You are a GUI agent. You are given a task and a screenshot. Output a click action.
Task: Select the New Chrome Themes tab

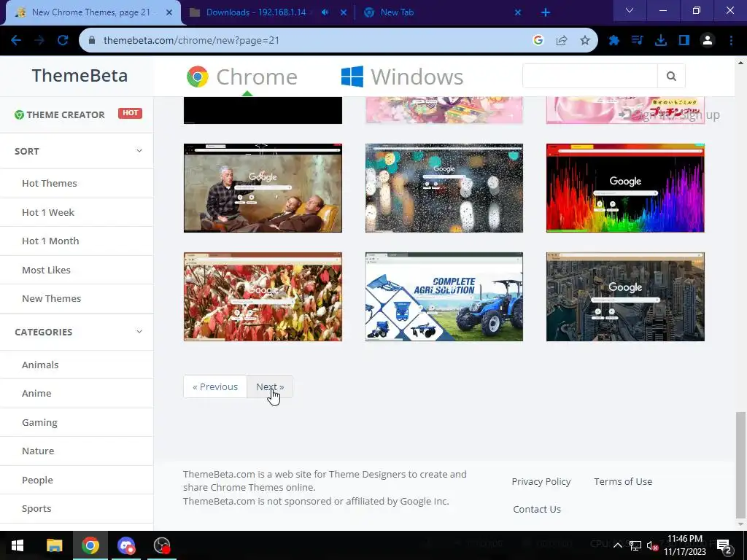(90, 12)
